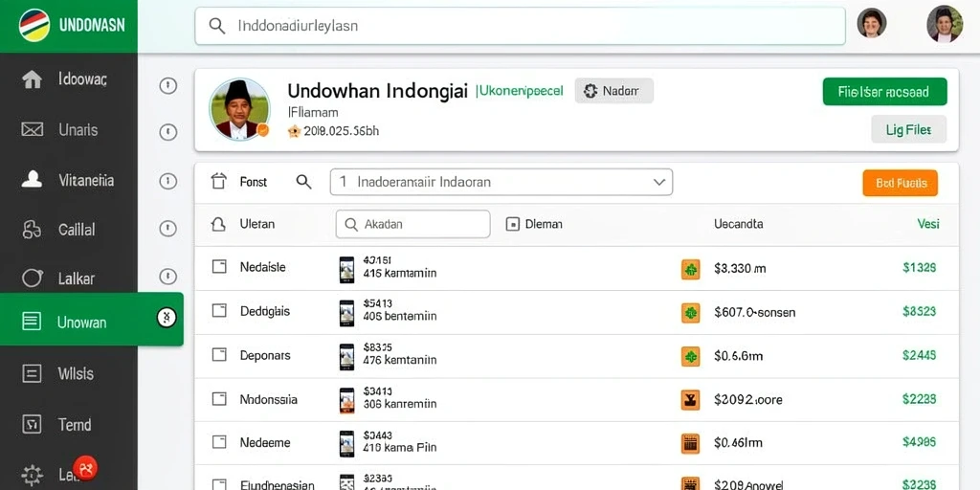This screenshot has height=490, width=980.
Task: Click the icon beside Temd
Action: (x=32, y=424)
